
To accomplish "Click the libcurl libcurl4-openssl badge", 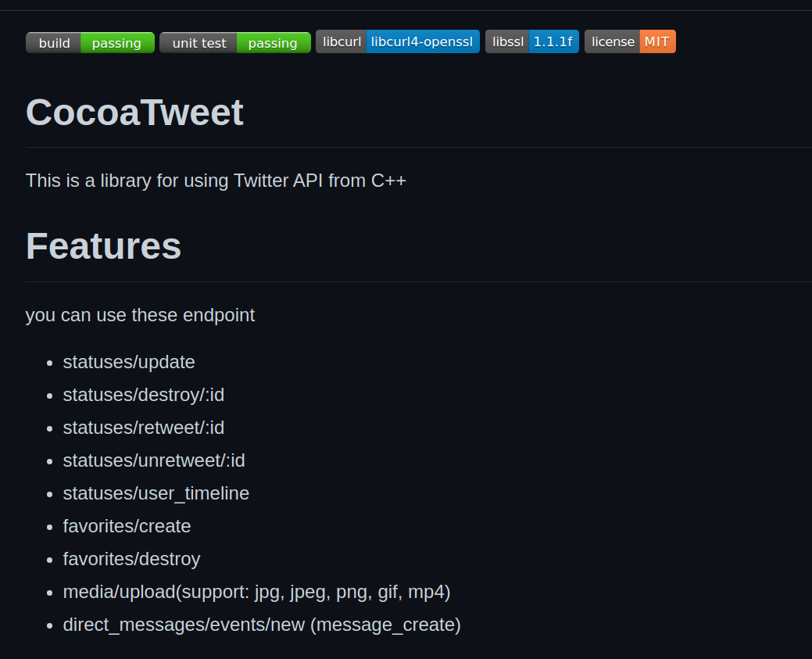I will click(398, 41).
